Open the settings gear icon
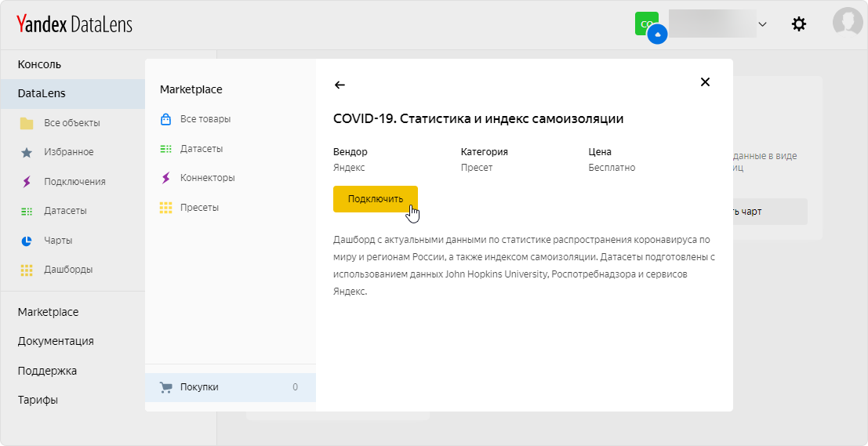The image size is (868, 446). pos(798,24)
